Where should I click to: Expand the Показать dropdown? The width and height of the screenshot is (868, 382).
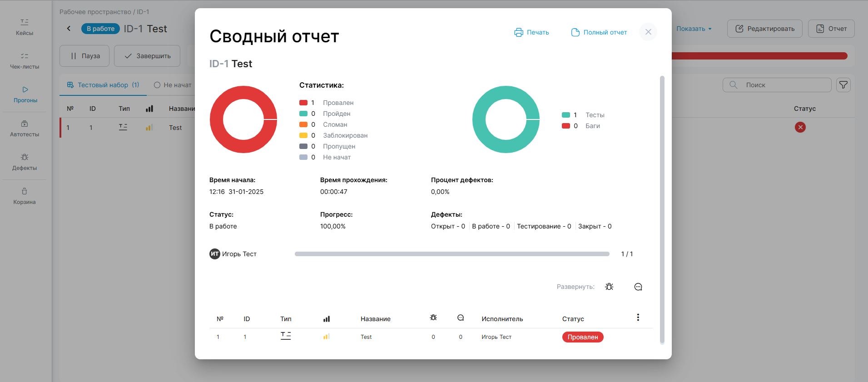694,29
